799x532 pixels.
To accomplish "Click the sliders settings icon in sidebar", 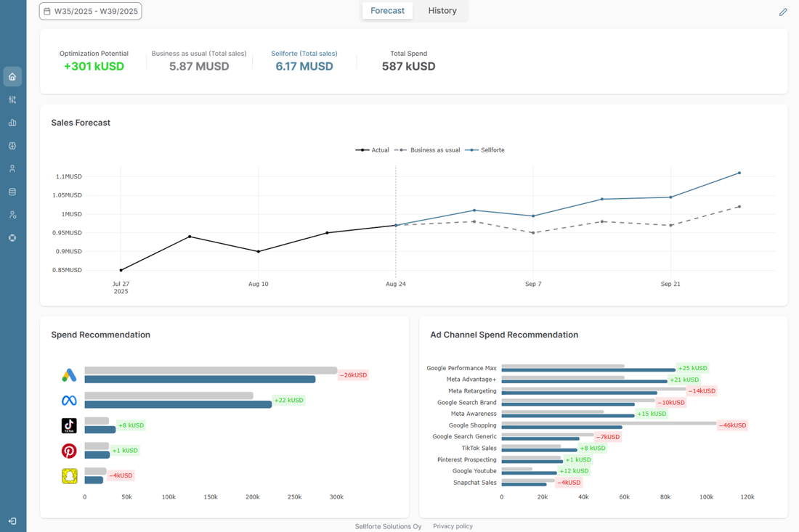I will (x=12, y=99).
